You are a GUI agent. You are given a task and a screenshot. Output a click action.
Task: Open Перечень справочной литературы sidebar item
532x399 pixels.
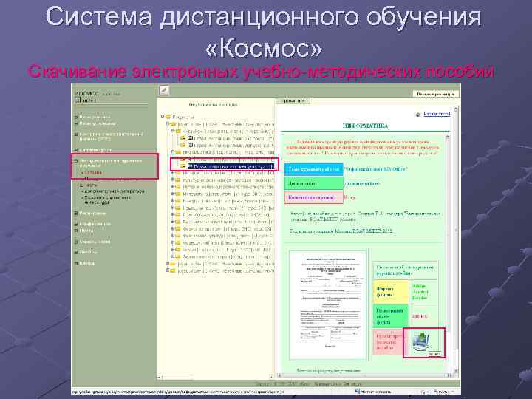pos(107,199)
